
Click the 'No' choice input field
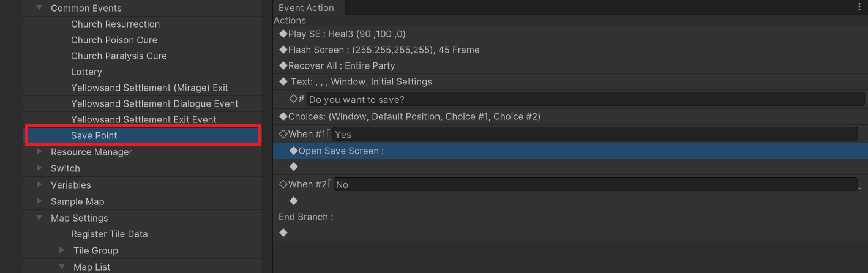click(x=594, y=184)
